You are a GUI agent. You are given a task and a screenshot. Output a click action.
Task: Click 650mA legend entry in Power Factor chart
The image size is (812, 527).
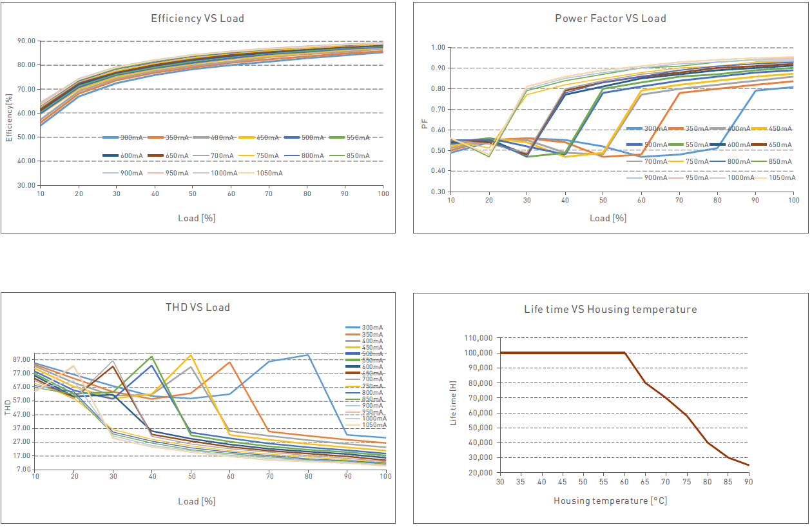pyautogui.click(x=780, y=145)
